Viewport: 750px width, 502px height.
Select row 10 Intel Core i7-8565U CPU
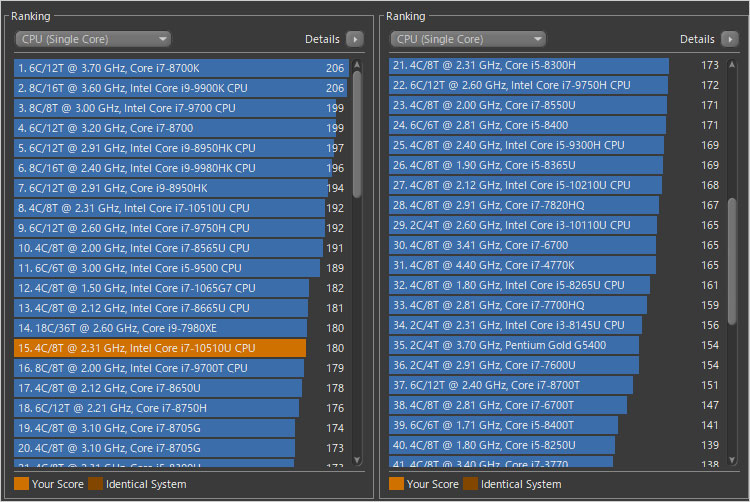click(x=181, y=248)
